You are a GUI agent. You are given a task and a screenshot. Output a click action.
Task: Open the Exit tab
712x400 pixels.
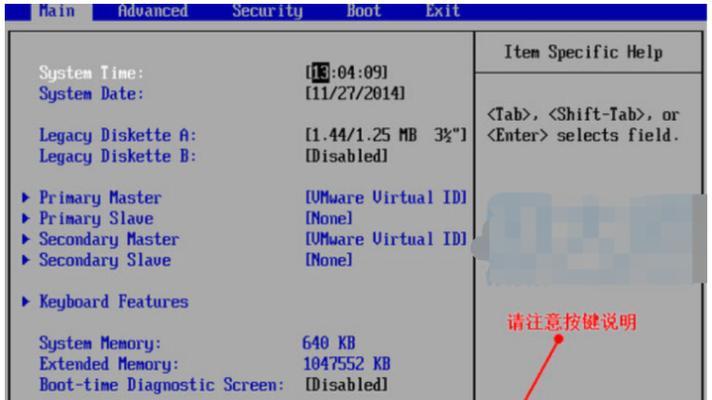pyautogui.click(x=443, y=11)
